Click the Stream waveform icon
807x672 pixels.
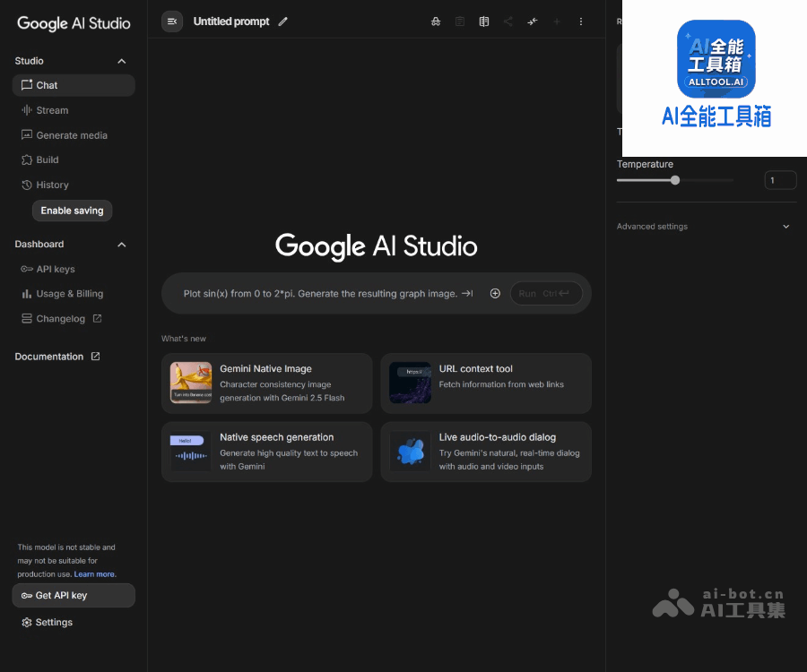[x=27, y=110]
